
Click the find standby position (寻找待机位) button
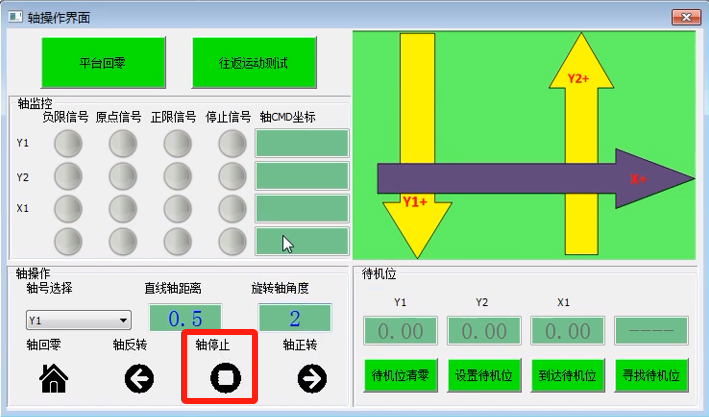pyautogui.click(x=651, y=376)
